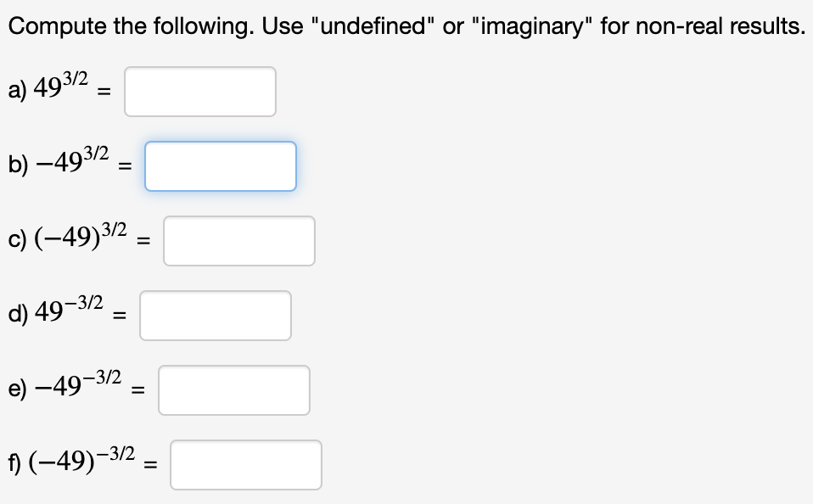
Task: Click the expression -49^(-3/2)
Action: click(x=76, y=387)
